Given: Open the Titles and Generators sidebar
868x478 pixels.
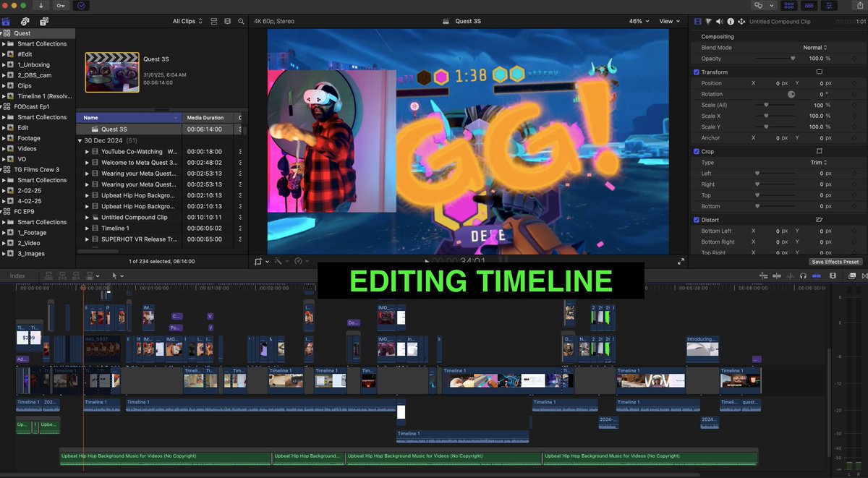Looking at the screenshot, I should click(x=44, y=22).
